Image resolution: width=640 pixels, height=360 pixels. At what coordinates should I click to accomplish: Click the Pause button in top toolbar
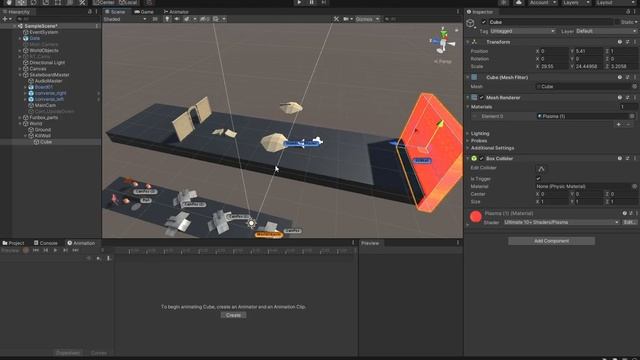pos(311,2)
